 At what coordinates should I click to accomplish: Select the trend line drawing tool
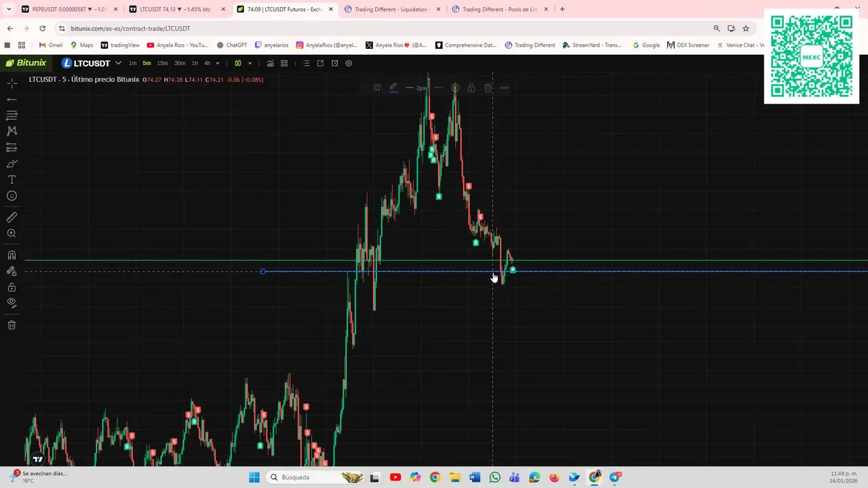click(x=12, y=99)
